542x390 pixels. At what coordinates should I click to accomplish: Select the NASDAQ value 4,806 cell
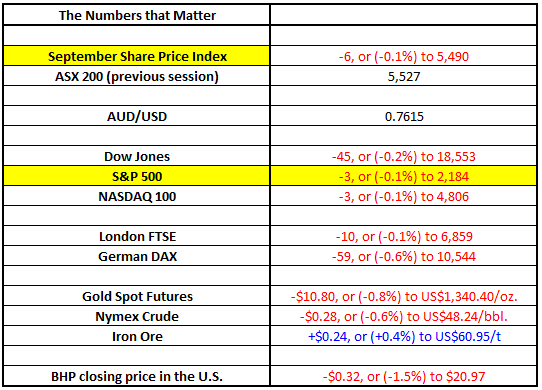tap(403, 196)
